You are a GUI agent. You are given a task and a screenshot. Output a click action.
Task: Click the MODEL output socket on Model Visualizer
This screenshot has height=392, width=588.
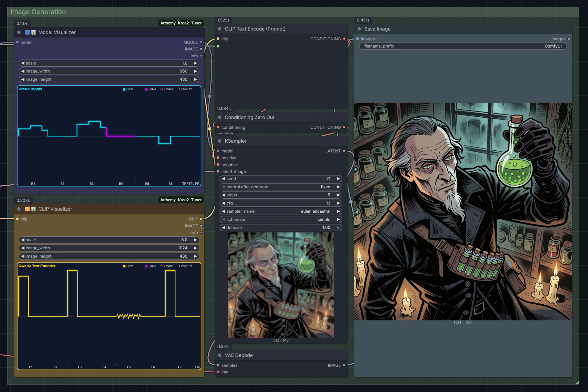pos(201,42)
